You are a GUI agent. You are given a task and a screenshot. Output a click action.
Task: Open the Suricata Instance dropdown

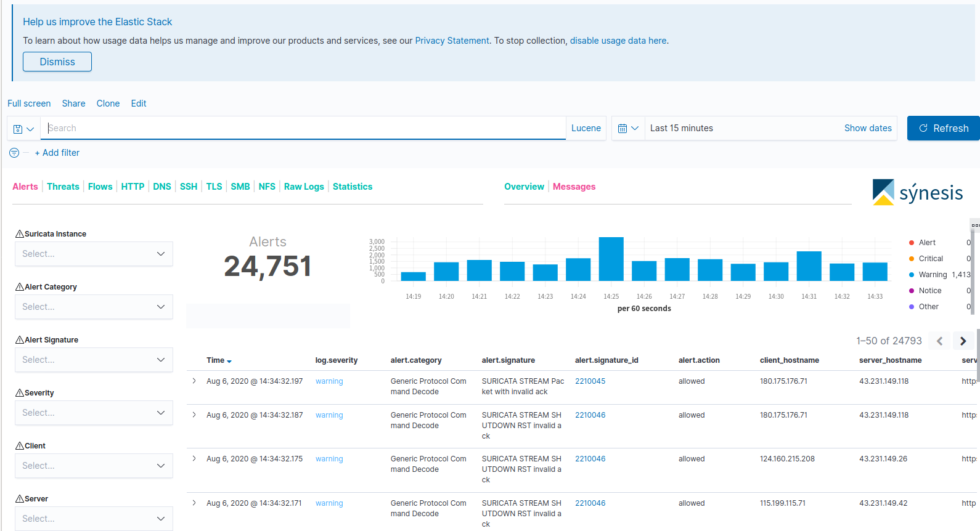pyautogui.click(x=94, y=254)
